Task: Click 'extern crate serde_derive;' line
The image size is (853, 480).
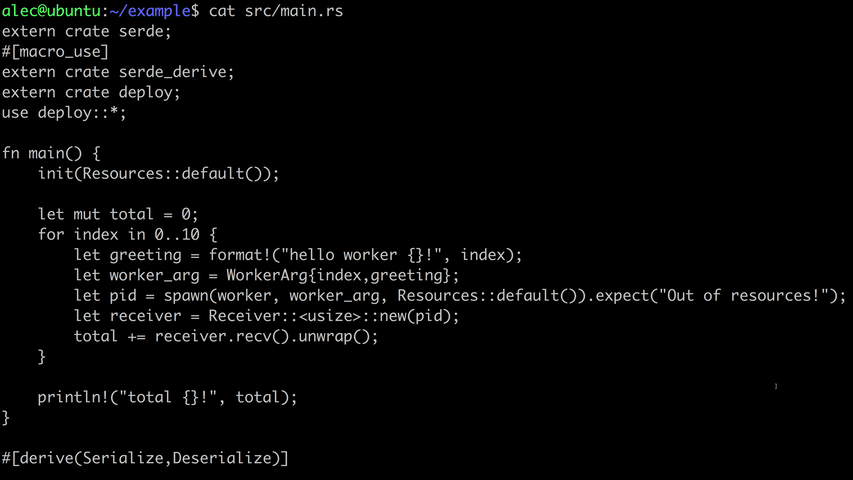Action: point(118,72)
